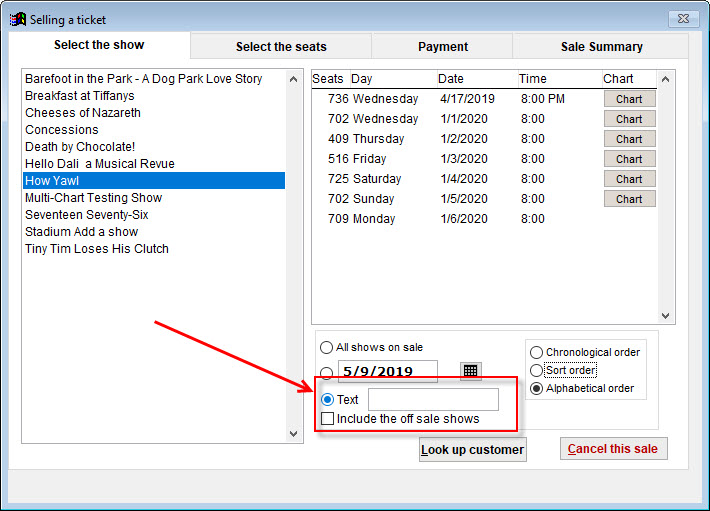Image resolution: width=710 pixels, height=511 pixels.
Task: Choose Chronological order sorting
Action: pos(536,353)
